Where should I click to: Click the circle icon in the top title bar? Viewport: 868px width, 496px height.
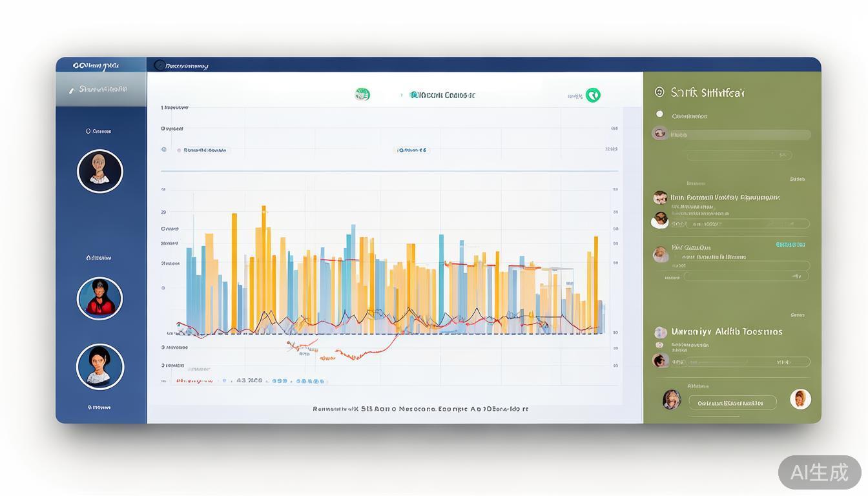[160, 65]
